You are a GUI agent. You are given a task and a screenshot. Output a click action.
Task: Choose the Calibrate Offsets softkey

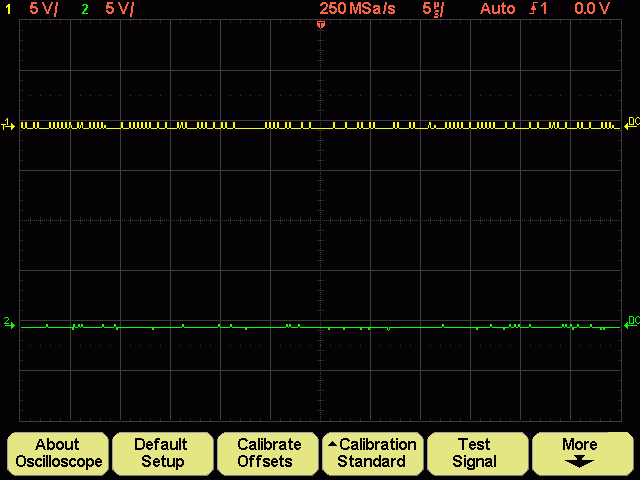(268, 453)
